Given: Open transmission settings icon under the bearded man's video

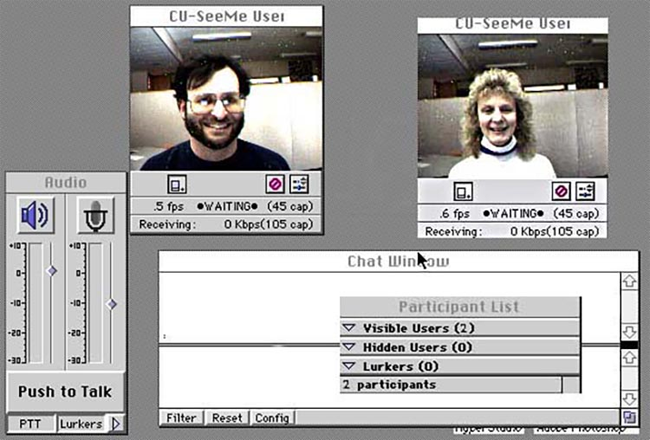Looking at the screenshot, I should 299,184.
